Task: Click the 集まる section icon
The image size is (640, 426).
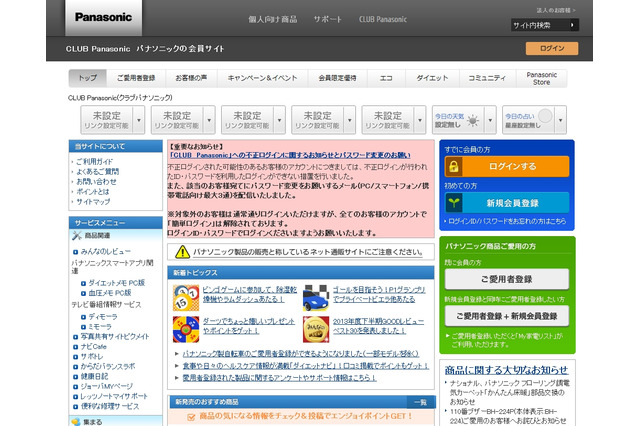Action: (x=76, y=422)
